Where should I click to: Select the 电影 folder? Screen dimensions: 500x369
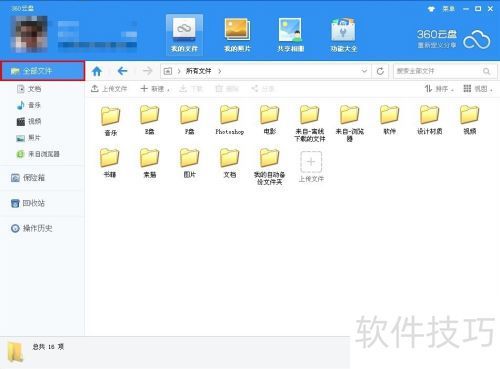[270, 120]
